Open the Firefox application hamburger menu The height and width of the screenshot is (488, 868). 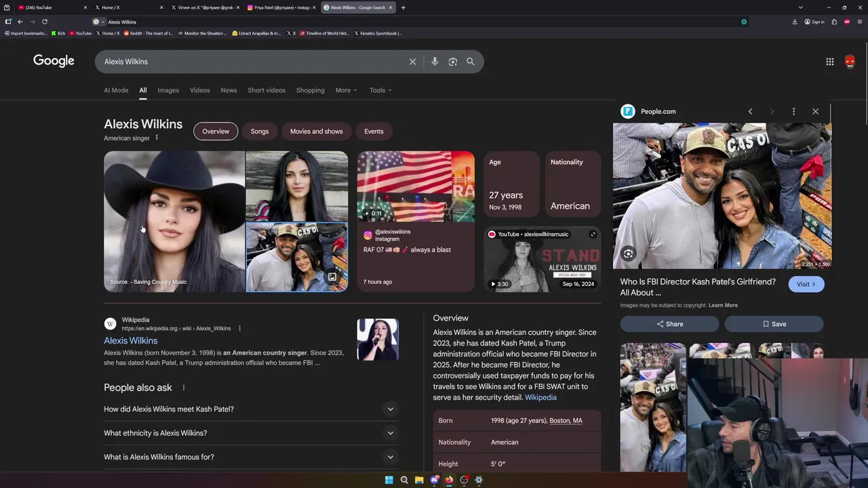(860, 22)
